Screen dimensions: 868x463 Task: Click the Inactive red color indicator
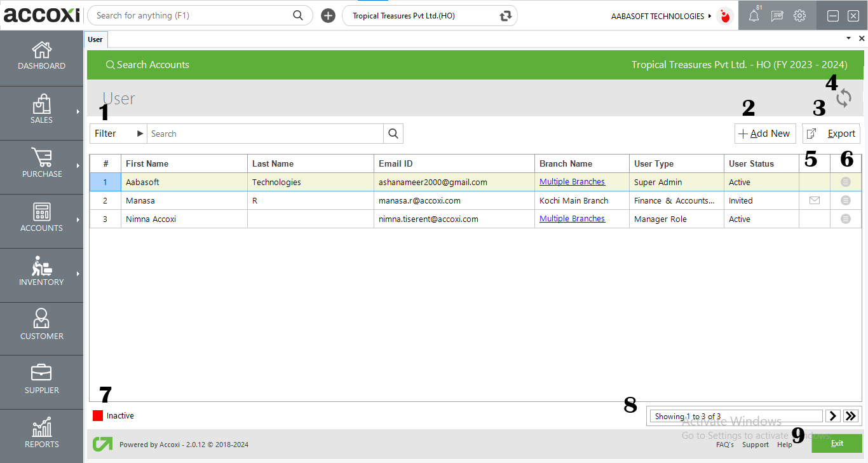[99, 415]
